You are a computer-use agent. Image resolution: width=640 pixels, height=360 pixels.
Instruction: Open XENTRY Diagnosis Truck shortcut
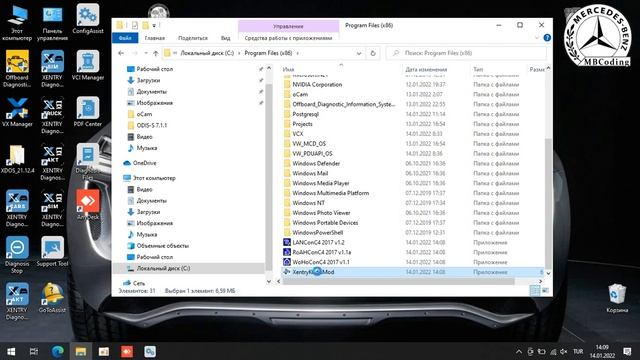pyautogui.click(x=52, y=116)
